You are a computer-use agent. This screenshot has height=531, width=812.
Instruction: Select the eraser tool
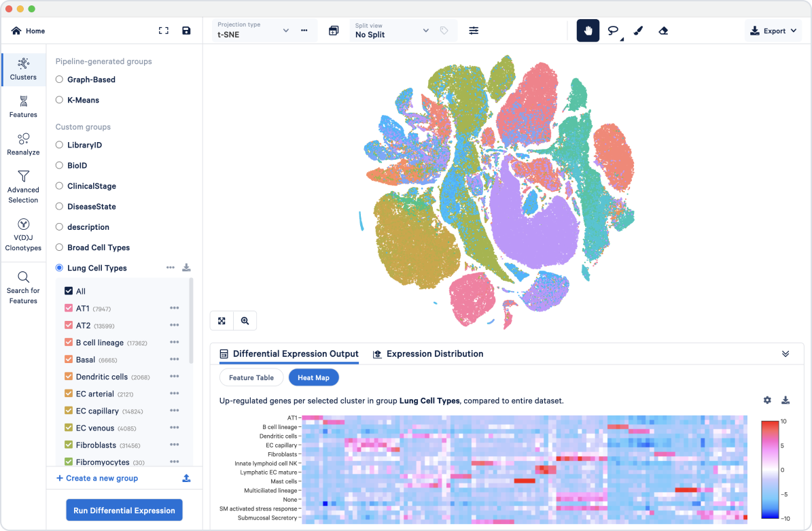[x=663, y=31]
